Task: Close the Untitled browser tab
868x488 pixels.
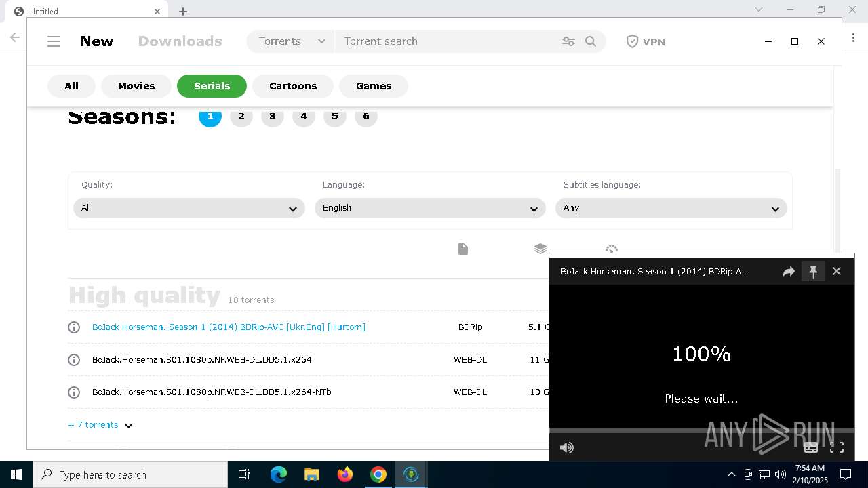Action: 157,11
